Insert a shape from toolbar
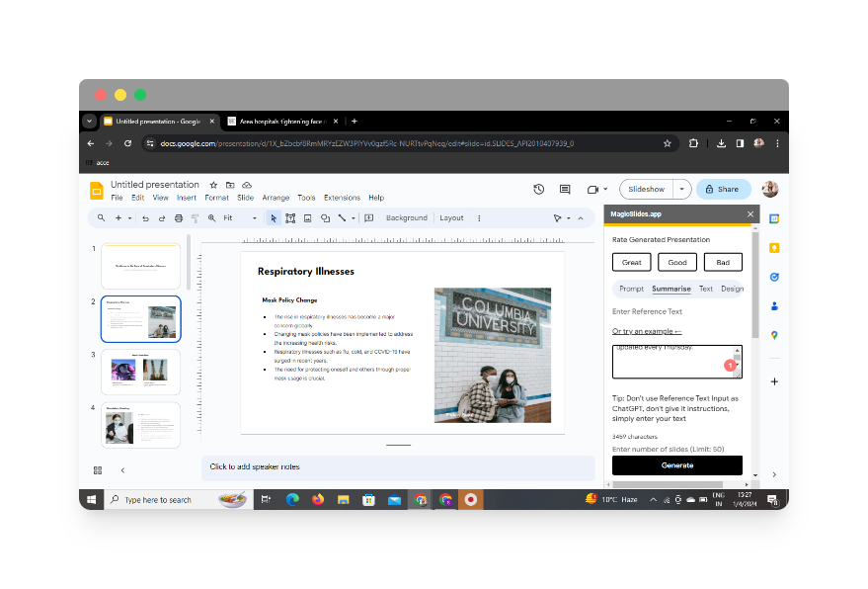Image resolution: width=868 pixels, height=589 pixels. tap(325, 218)
